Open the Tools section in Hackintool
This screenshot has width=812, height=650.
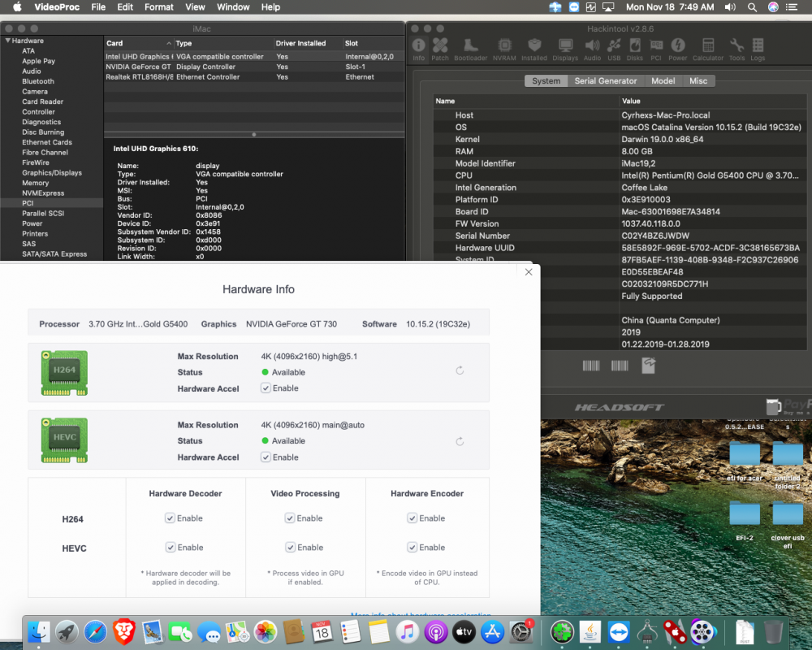coord(736,50)
